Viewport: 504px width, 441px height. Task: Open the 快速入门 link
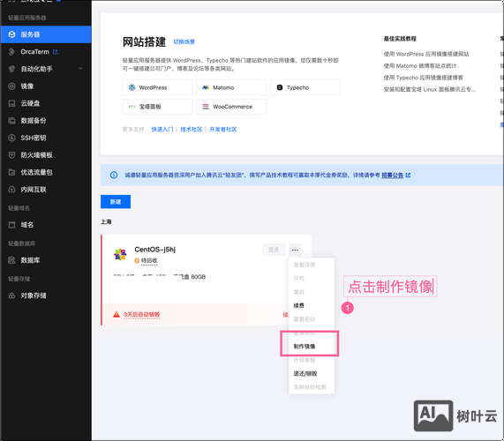pos(162,129)
